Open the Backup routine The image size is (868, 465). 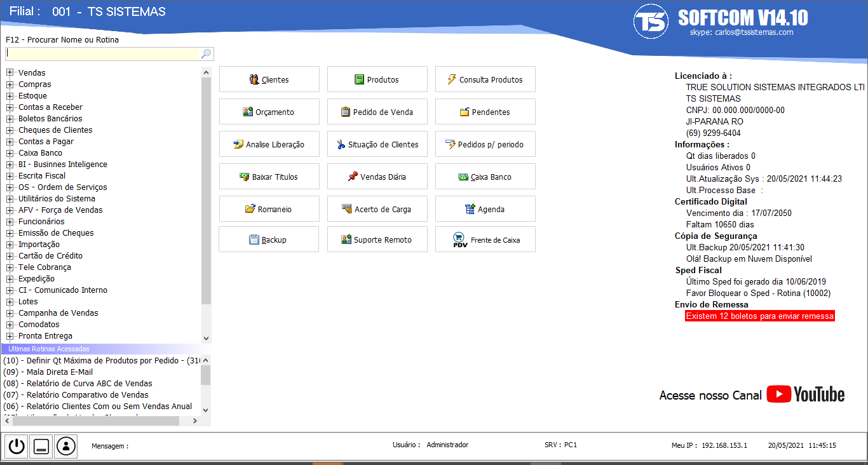point(269,239)
